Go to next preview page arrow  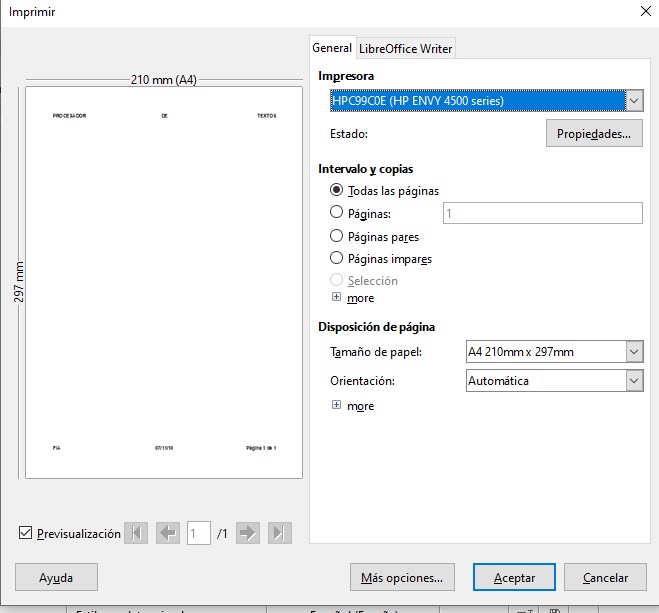(x=248, y=533)
